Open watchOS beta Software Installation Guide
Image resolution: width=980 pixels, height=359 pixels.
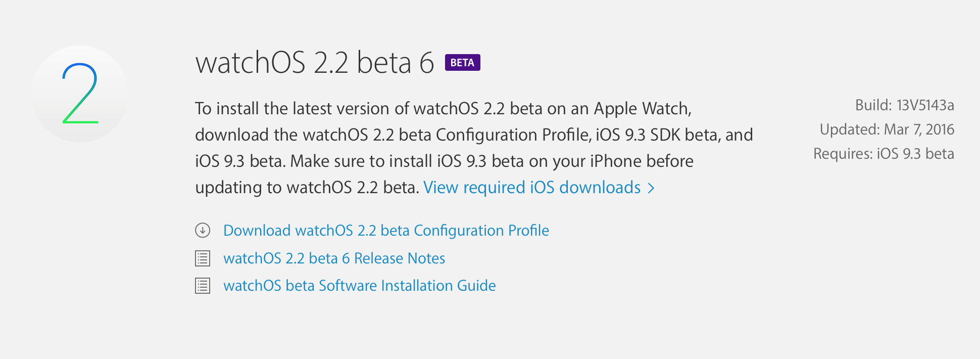click(359, 286)
